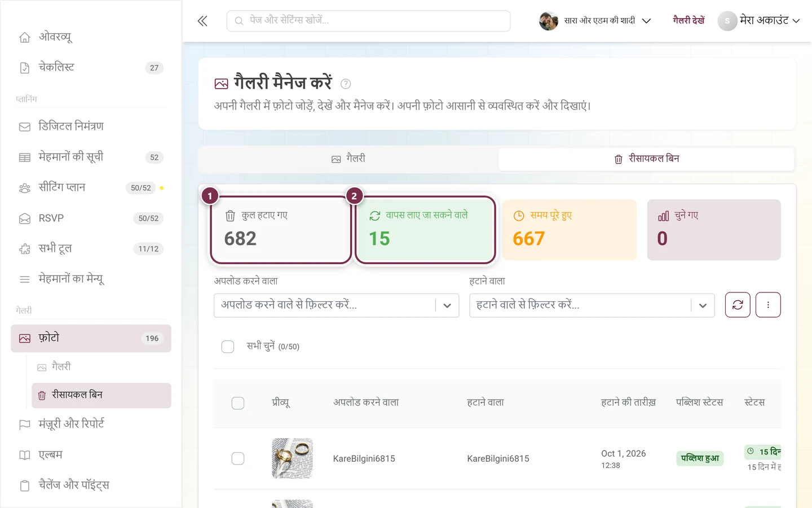Click the मेहमानों का मेन्यू hamburger icon
This screenshot has width=812, height=508.
click(25, 279)
